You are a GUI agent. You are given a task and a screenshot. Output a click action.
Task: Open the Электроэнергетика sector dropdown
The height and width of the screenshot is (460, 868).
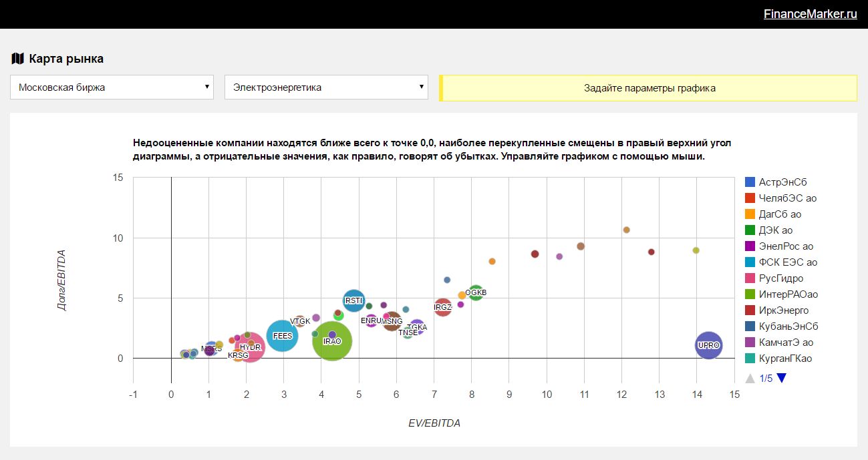point(326,87)
